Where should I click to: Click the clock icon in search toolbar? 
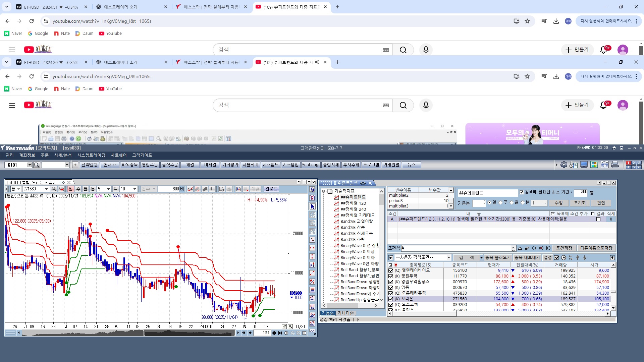tap(563, 258)
